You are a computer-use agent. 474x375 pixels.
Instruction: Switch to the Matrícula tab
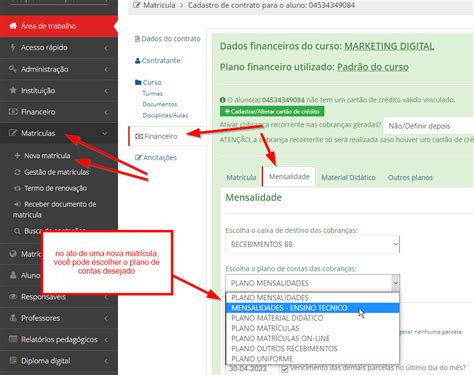coord(241,177)
